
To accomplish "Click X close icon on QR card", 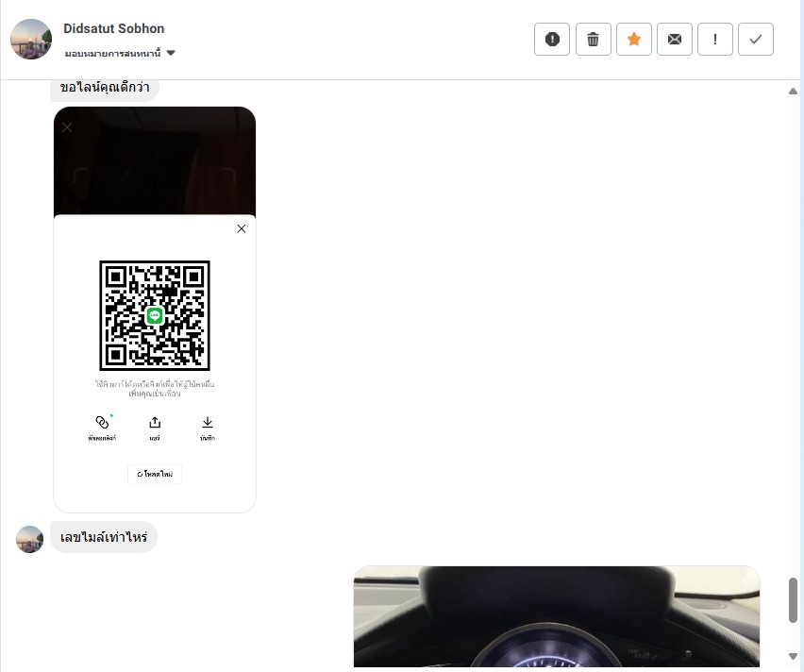I will pos(241,228).
